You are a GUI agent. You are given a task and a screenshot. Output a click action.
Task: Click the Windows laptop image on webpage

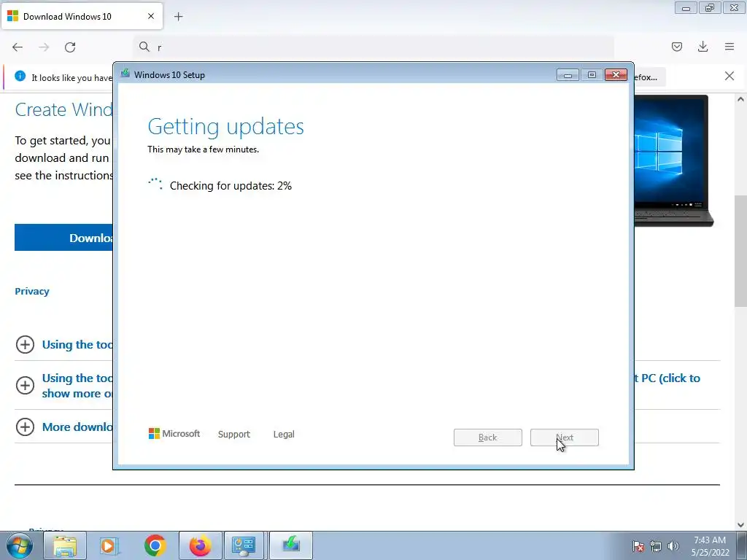(x=673, y=161)
